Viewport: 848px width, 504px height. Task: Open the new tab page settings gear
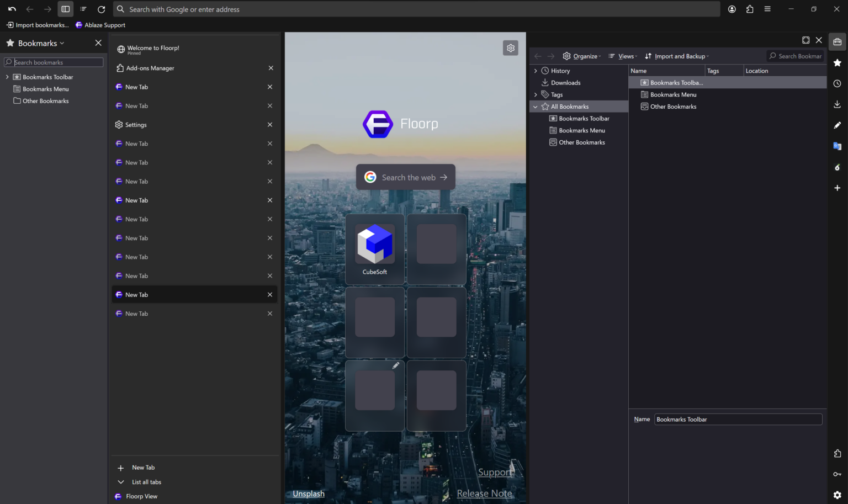511,47
